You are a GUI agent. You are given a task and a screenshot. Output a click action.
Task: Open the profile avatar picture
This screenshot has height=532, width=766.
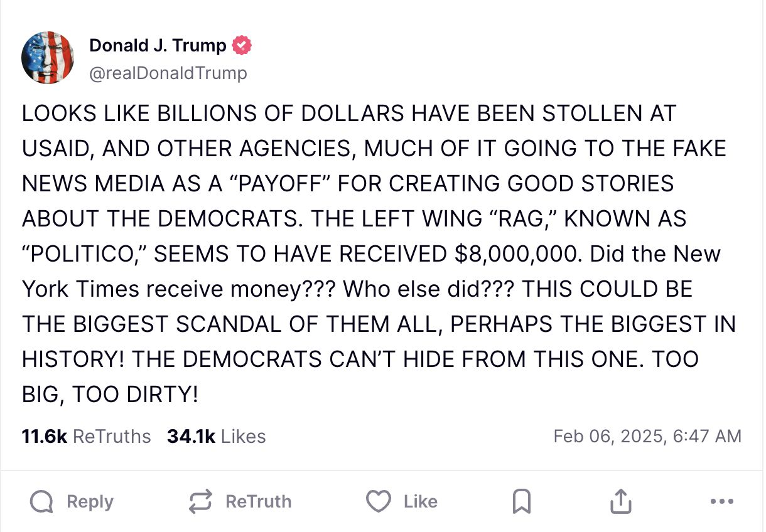point(48,58)
